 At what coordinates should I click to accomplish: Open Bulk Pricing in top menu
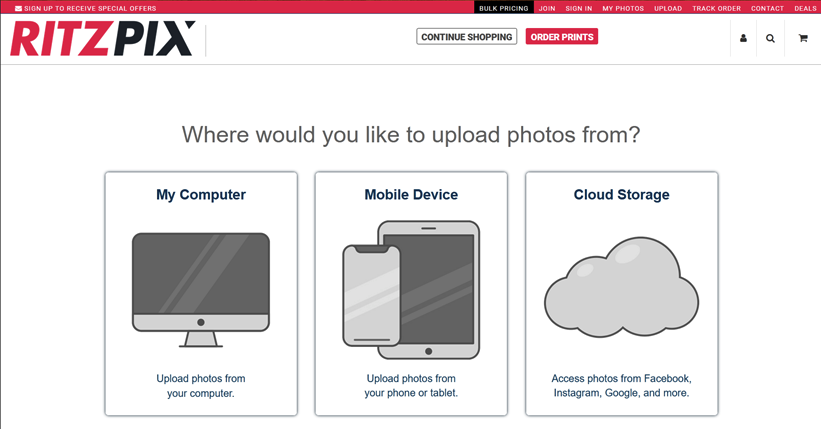coord(503,8)
